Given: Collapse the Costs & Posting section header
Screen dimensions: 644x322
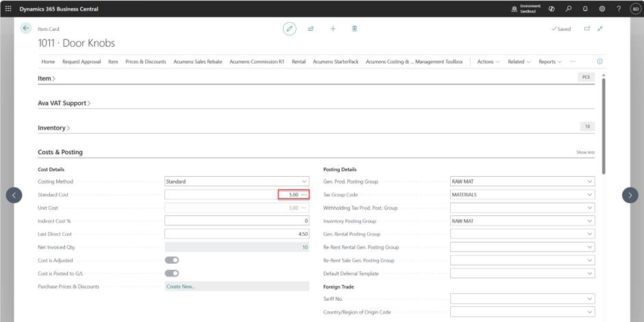Looking at the screenshot, I should 60,152.
